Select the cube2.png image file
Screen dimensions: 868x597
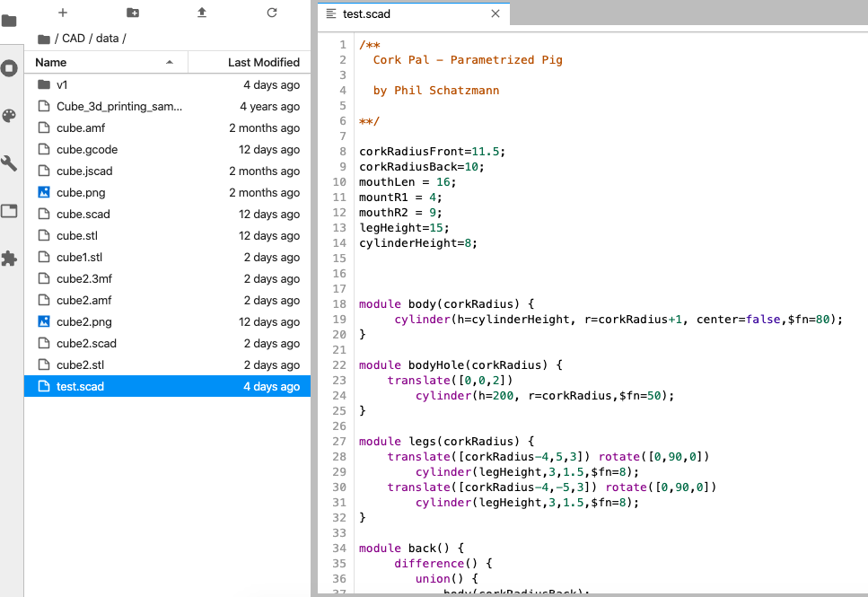[167, 322]
